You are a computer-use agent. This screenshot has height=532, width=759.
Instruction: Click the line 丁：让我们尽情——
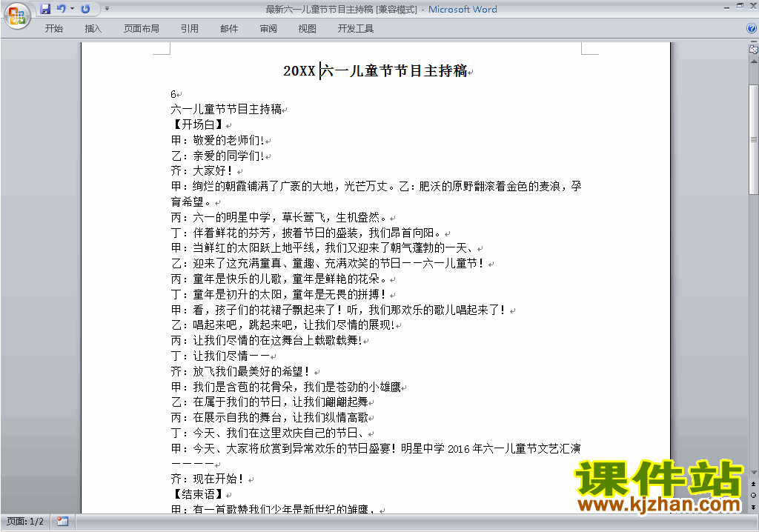[221, 356]
